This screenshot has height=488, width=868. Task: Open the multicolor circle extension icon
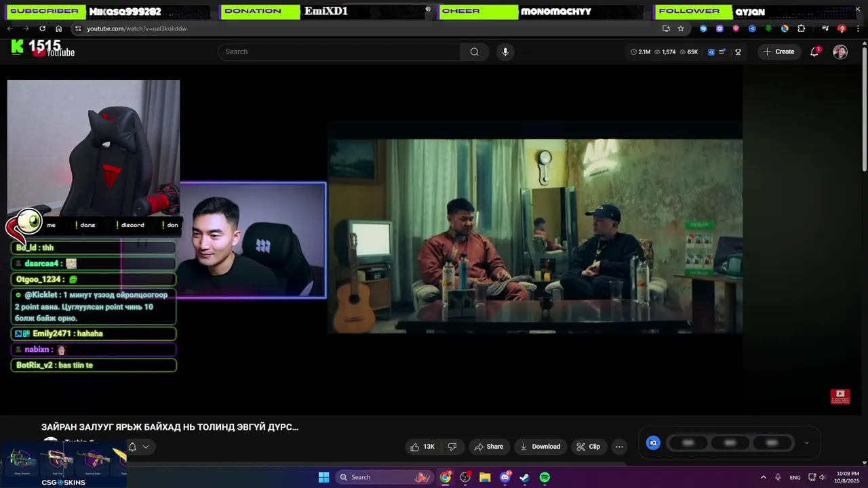click(x=785, y=28)
